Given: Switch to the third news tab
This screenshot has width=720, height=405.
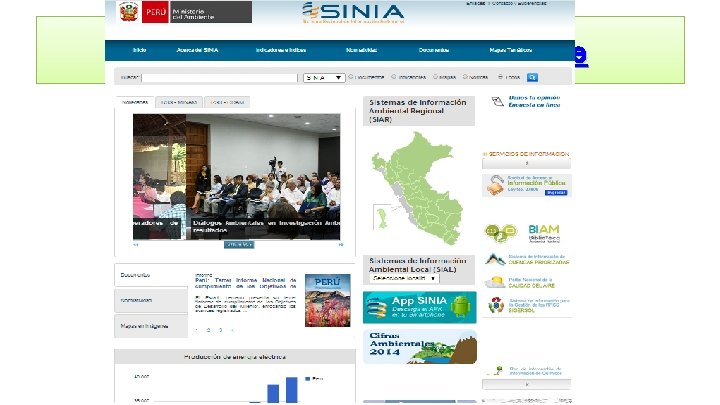Looking at the screenshot, I should 227,102.
